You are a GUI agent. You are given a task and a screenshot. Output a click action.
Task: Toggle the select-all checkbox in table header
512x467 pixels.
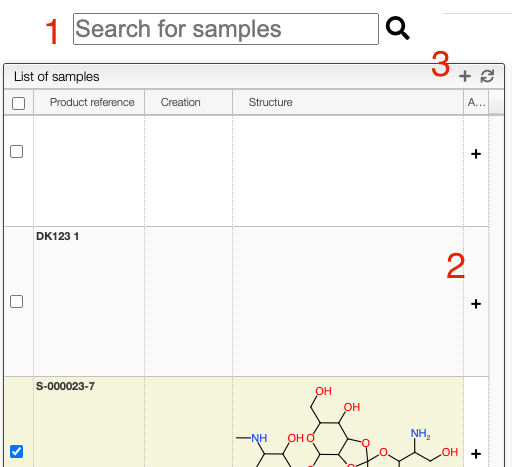click(x=18, y=103)
